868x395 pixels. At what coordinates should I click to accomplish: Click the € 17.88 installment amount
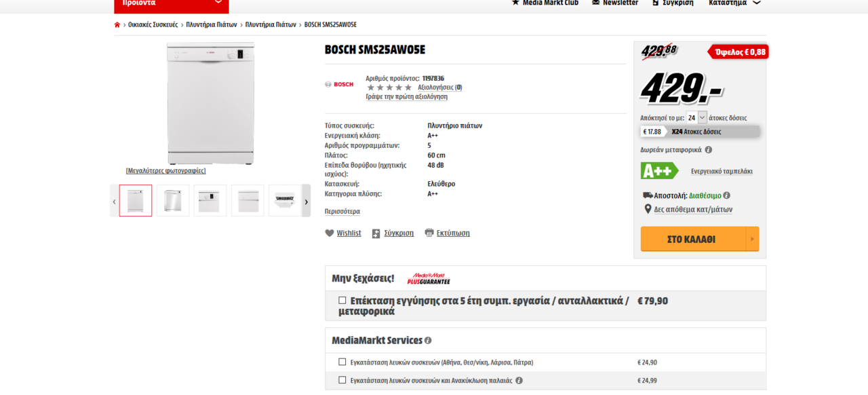pyautogui.click(x=652, y=132)
